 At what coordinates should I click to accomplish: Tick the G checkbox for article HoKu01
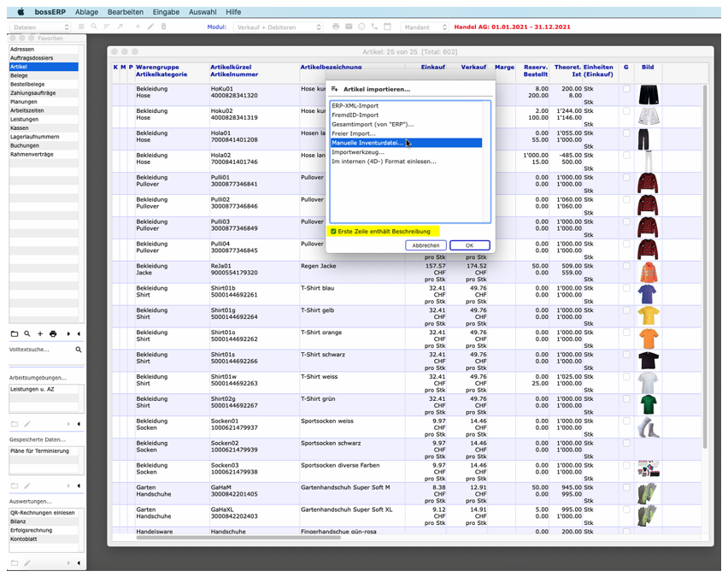[x=626, y=89]
